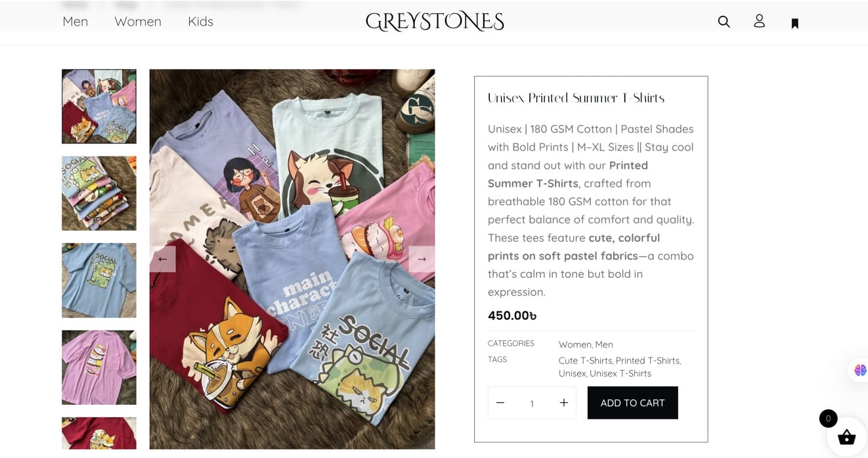Image resolution: width=868 pixels, height=458 pixels.
Task: Open the Printed T-Shirts tag link
Action: click(x=647, y=360)
